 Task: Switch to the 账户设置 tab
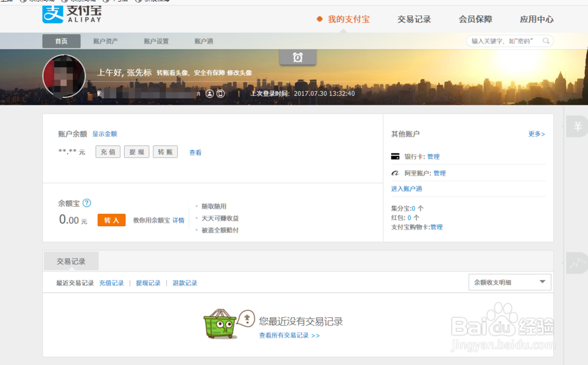[156, 41]
